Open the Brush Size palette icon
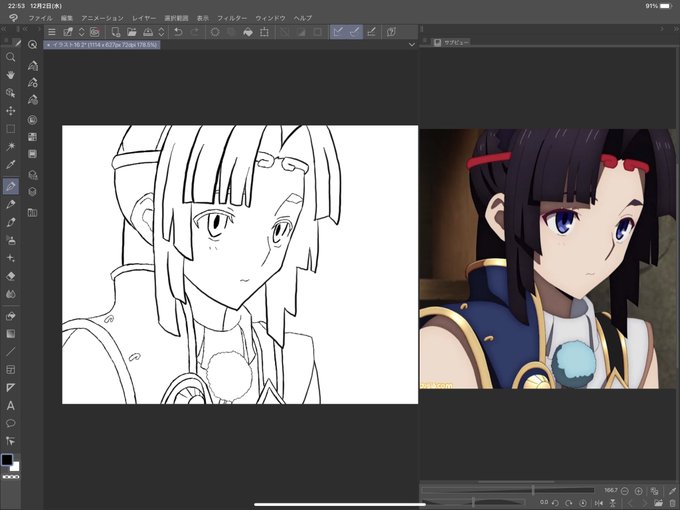The height and width of the screenshot is (510, 680). (x=33, y=100)
